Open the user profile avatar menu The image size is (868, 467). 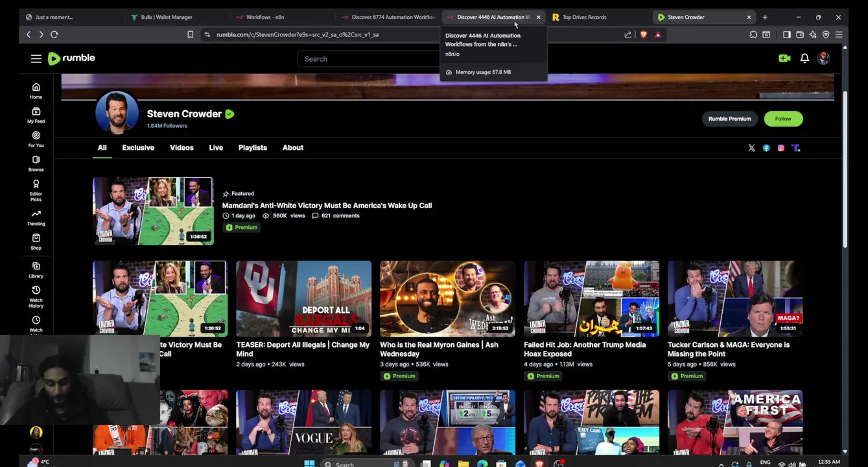point(823,58)
